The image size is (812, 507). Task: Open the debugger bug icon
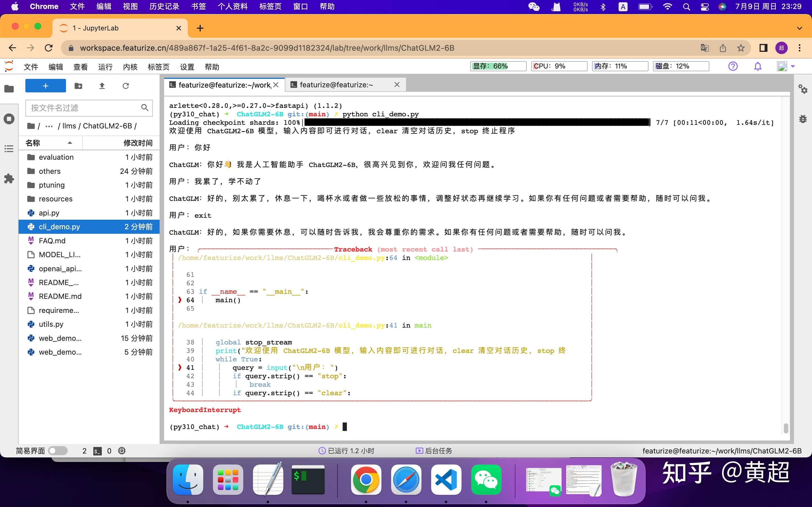803,119
